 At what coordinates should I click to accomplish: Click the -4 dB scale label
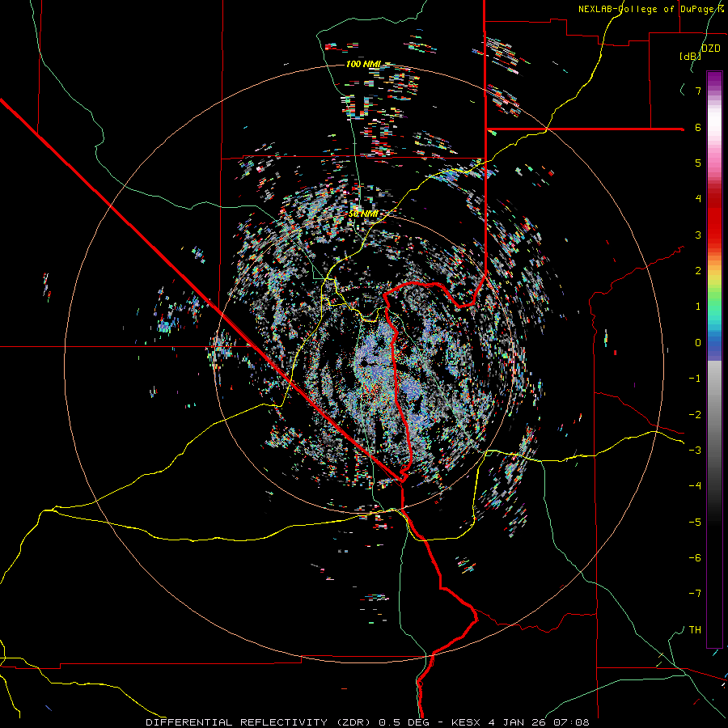click(695, 486)
